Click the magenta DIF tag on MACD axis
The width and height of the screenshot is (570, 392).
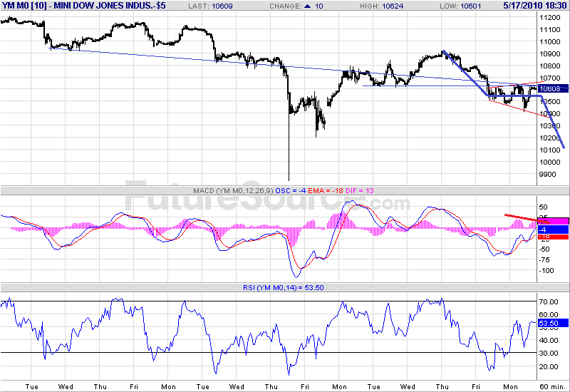tap(553, 221)
